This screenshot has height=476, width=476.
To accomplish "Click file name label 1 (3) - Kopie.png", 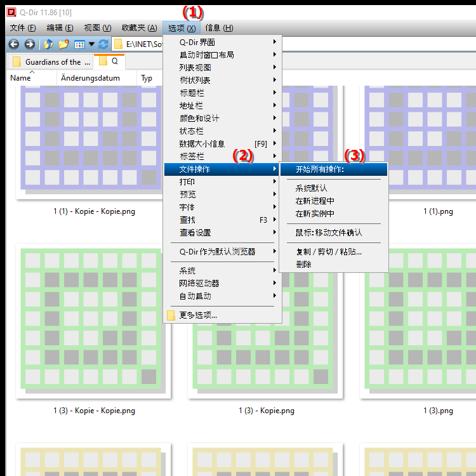I will (x=266, y=411).
